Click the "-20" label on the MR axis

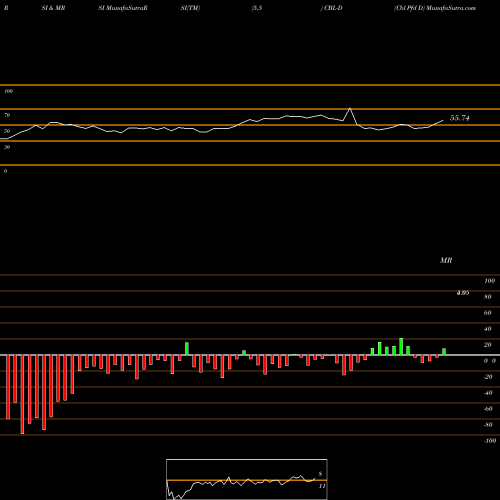coord(488,377)
